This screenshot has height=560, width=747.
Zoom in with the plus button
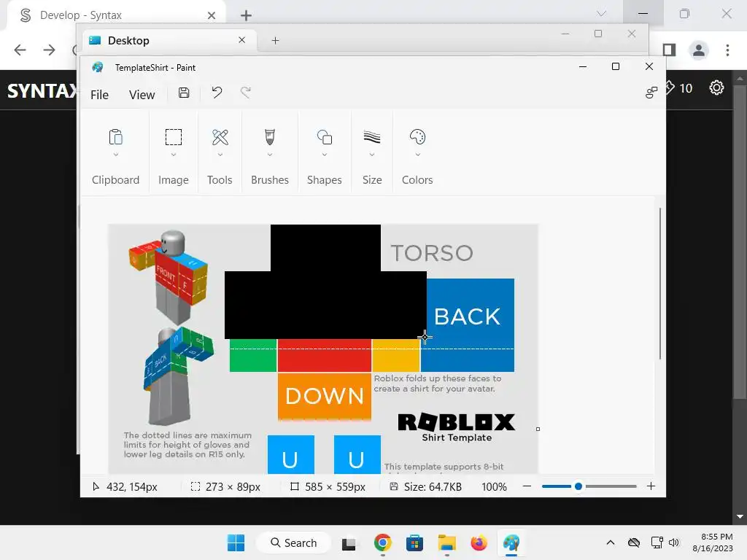pyautogui.click(x=651, y=486)
